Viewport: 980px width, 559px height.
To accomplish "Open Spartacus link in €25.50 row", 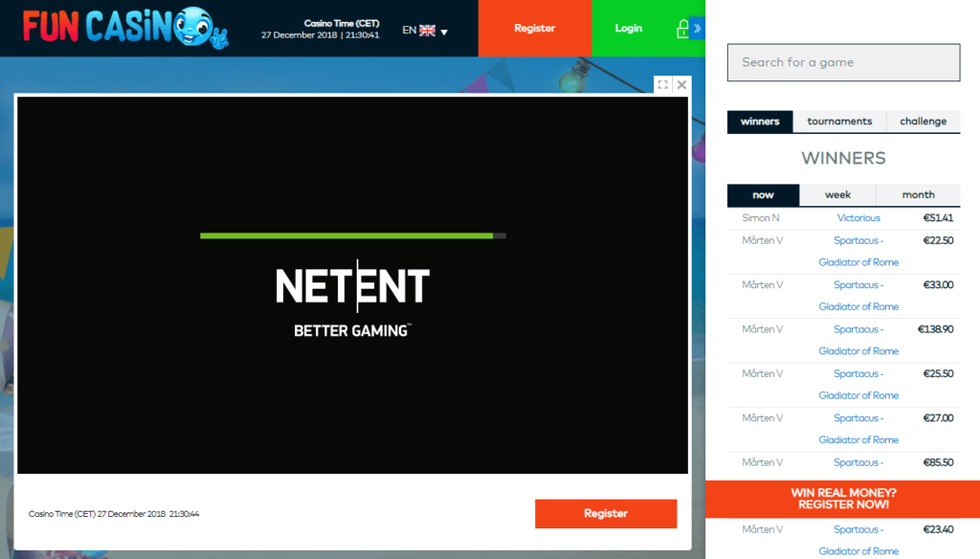I will tap(858, 385).
